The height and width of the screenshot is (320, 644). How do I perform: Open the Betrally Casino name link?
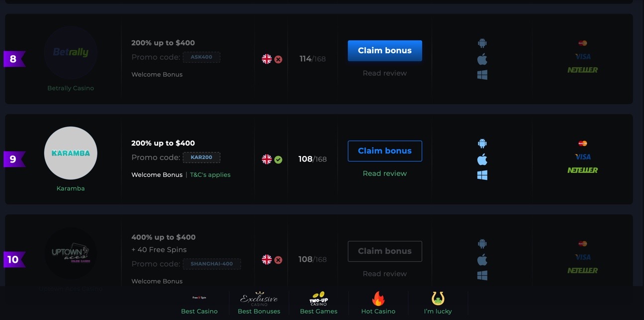pos(71,88)
